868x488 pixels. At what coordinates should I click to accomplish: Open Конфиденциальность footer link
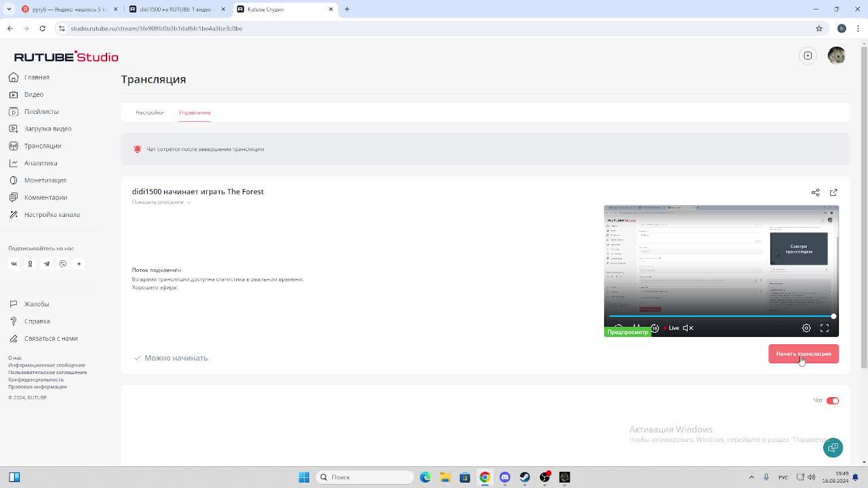point(36,380)
